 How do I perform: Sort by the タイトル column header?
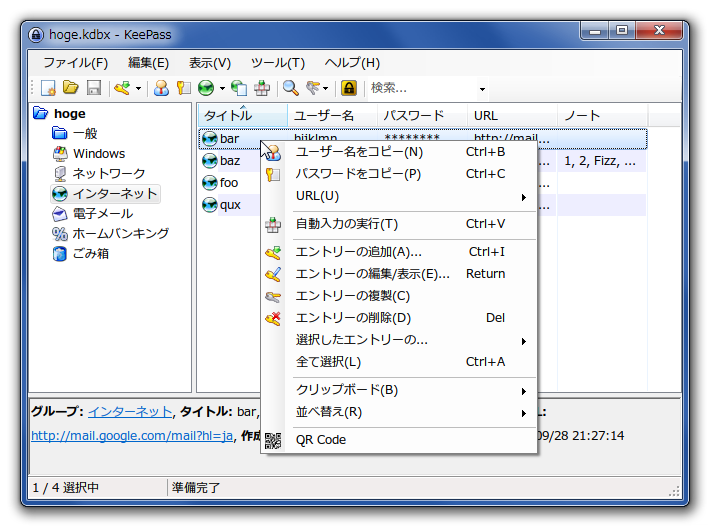click(x=243, y=115)
